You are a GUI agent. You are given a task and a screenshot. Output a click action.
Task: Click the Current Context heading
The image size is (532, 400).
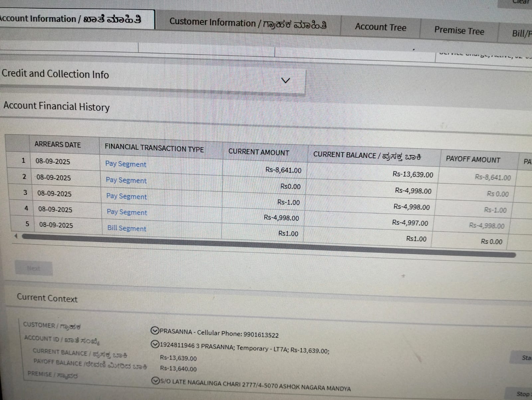coord(47,298)
